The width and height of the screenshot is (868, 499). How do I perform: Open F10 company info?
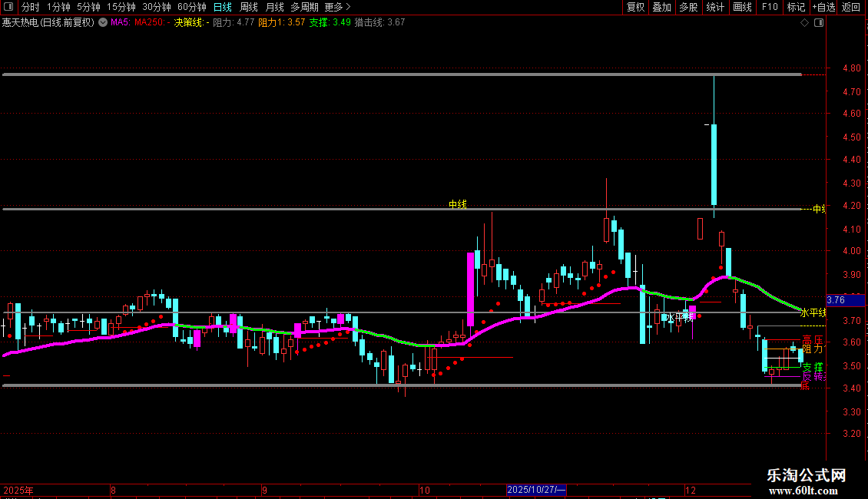point(770,7)
